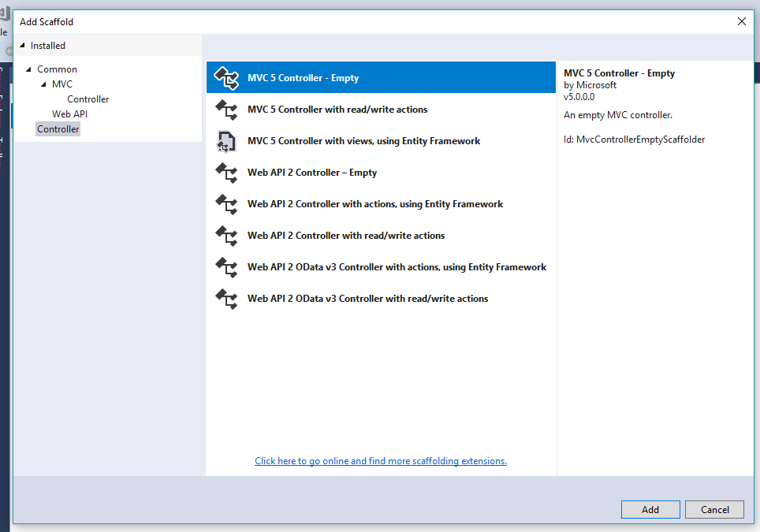This screenshot has width=760, height=532.
Task: Select the Web API 2 Controller with read/write actions entry
Action: tap(345, 235)
